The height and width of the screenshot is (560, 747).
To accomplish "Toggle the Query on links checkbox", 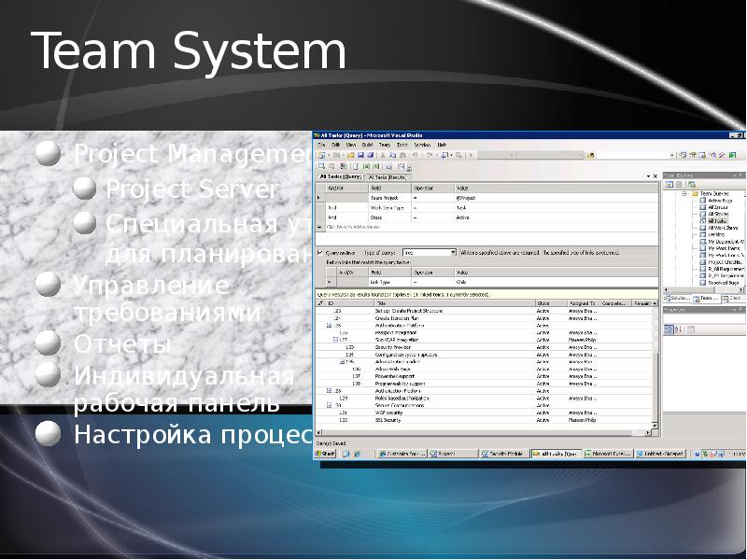I will [318, 252].
